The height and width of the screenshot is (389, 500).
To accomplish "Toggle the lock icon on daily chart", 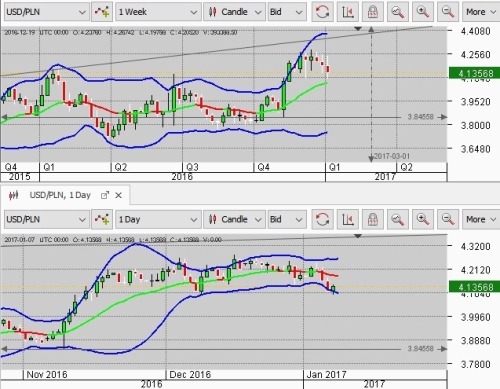I will point(372,219).
